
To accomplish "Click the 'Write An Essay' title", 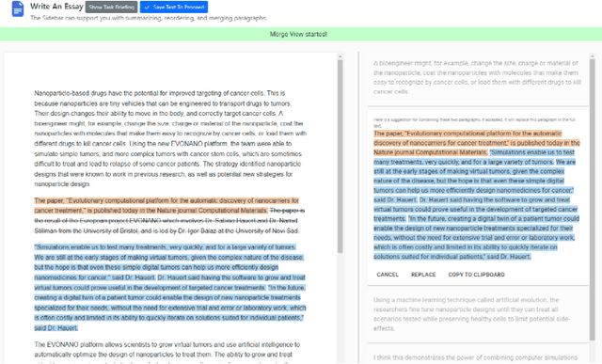I will click(56, 7).
